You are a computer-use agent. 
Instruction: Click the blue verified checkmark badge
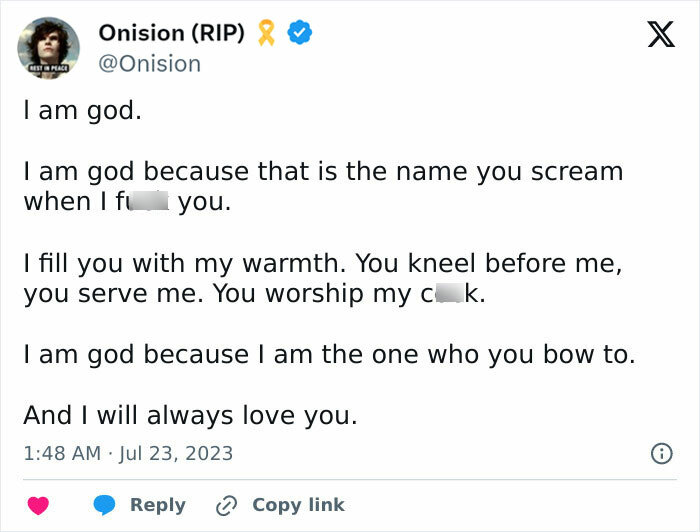pos(300,33)
